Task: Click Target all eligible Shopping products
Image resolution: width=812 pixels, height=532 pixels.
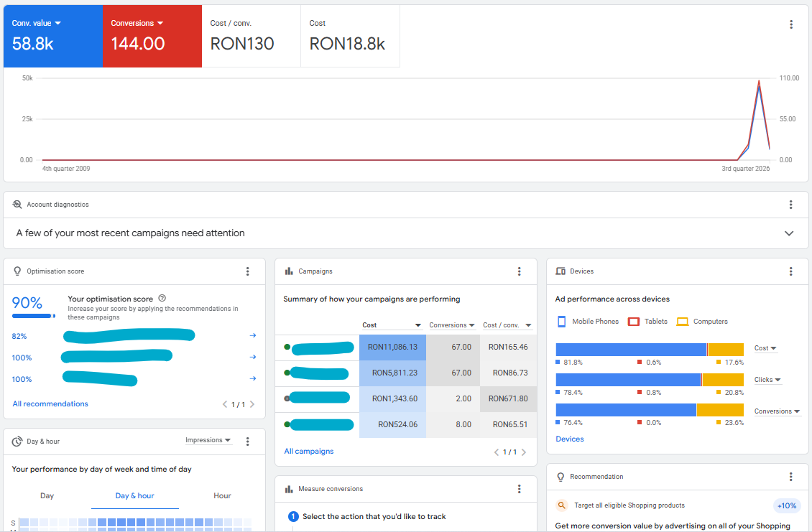Action: [x=629, y=505]
